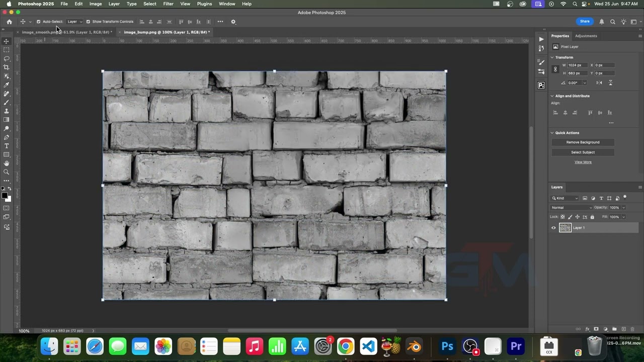This screenshot has width=644, height=362.
Task: Toggle lock position in Layers panel
Action: pyautogui.click(x=577, y=217)
